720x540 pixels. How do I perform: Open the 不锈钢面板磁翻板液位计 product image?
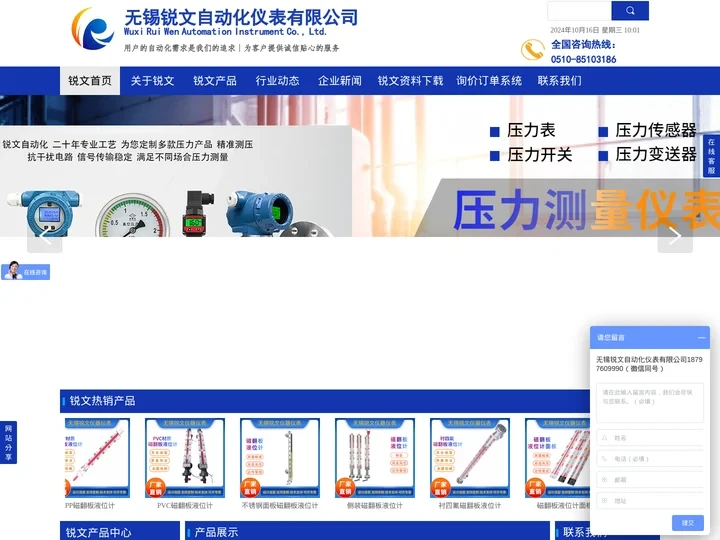[x=280, y=458]
